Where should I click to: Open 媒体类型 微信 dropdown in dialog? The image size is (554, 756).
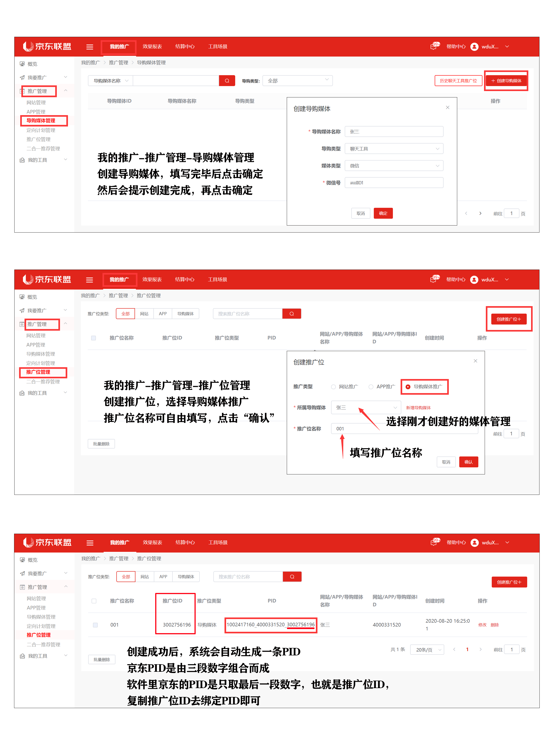(x=394, y=166)
